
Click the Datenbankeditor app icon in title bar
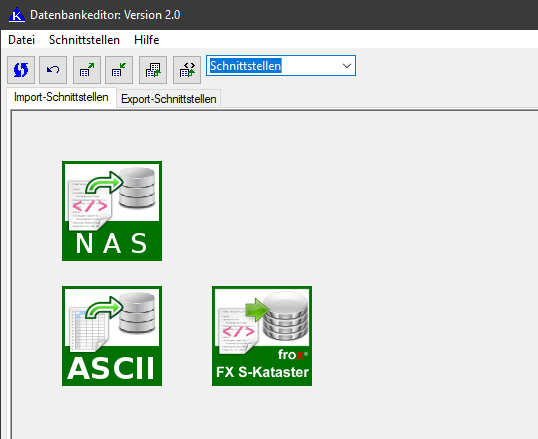17,15
